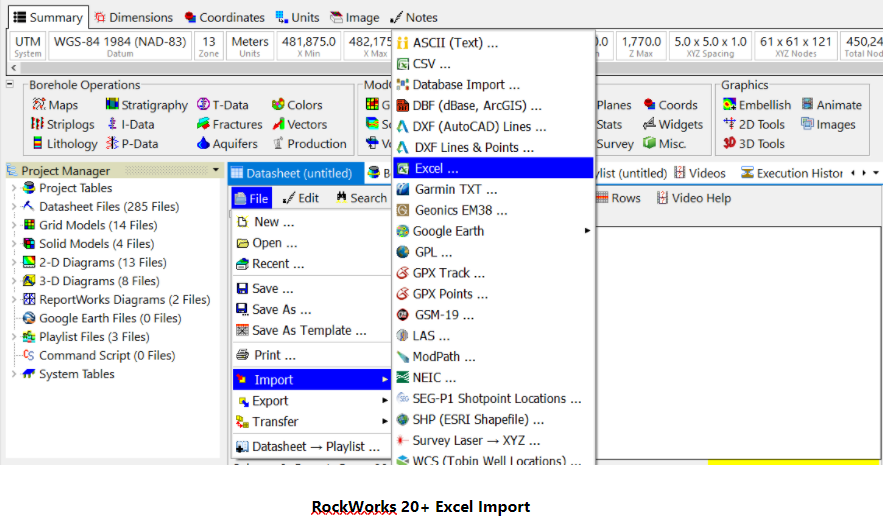Click Print in File menu
This screenshot has height=519, width=884.
pos(311,355)
